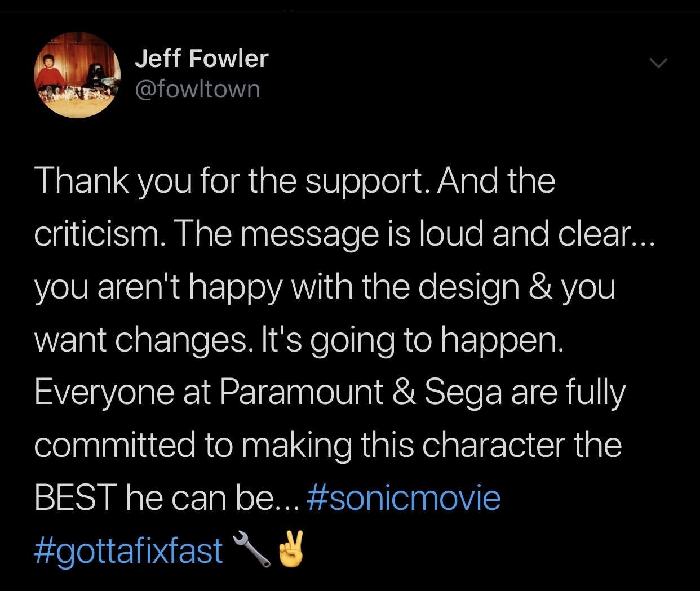Click the word "Everyone" in the tweet
Image resolution: width=700 pixels, height=591 pixels.
tap(104, 393)
